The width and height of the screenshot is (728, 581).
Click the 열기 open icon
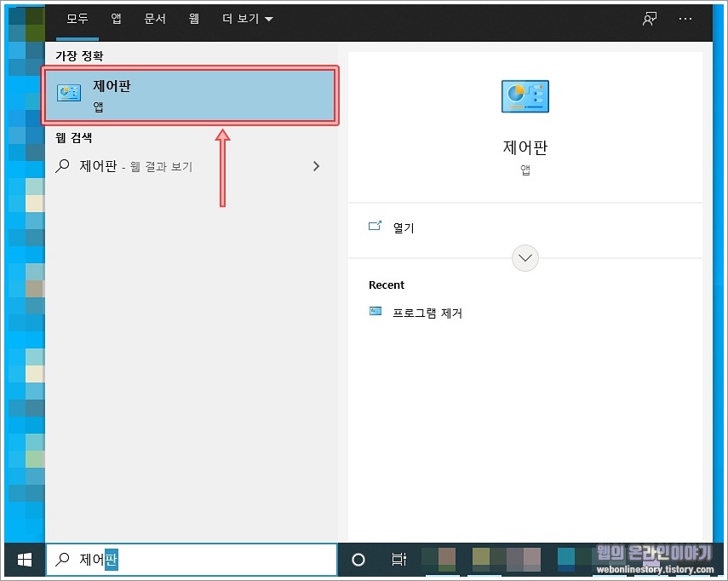(375, 226)
